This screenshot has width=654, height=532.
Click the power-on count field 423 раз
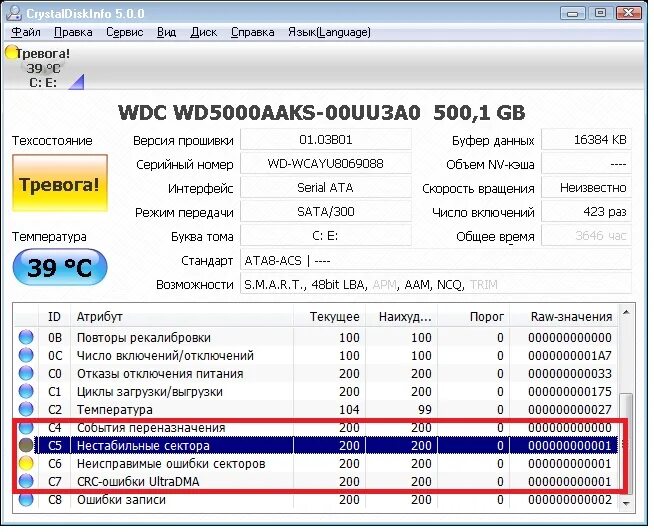point(586,212)
